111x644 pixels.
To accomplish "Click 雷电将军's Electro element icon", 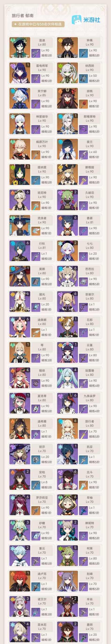I will [x=12, y=65].
